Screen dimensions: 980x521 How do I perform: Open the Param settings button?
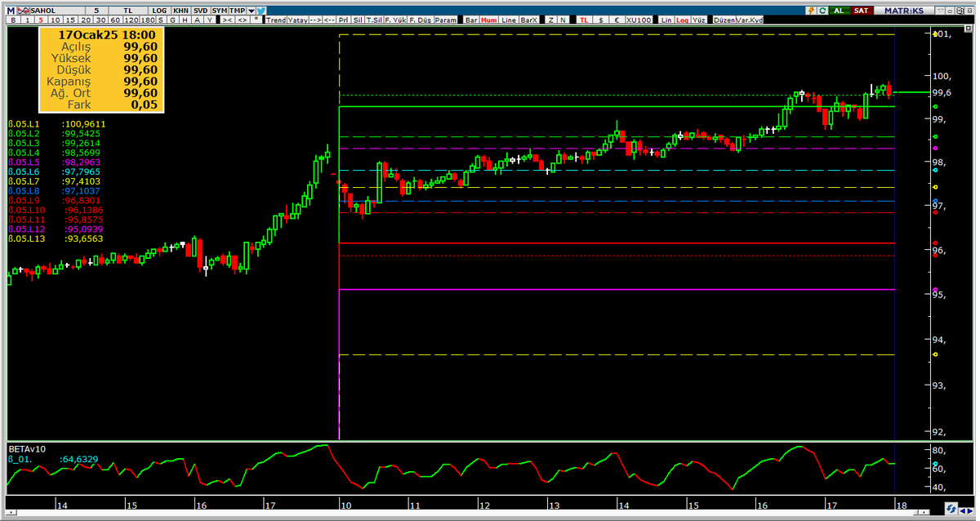click(x=446, y=20)
